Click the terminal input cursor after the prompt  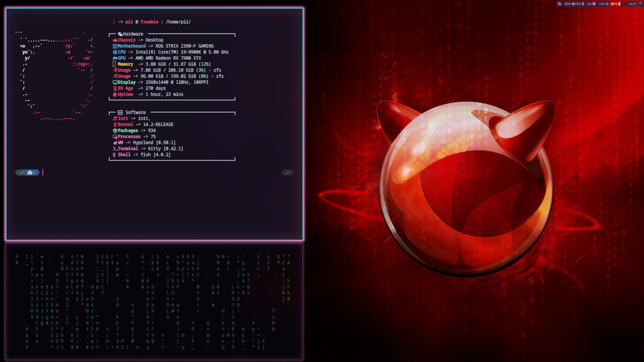43,172
